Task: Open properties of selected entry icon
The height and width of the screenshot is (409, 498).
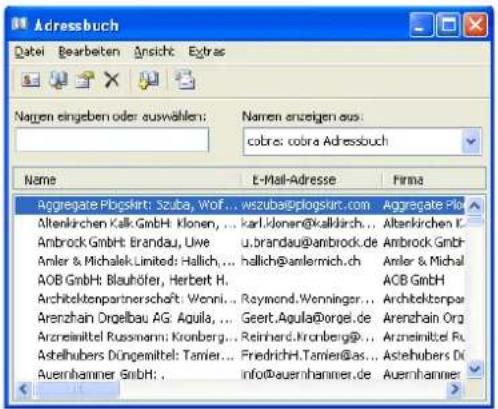Action: (85, 80)
